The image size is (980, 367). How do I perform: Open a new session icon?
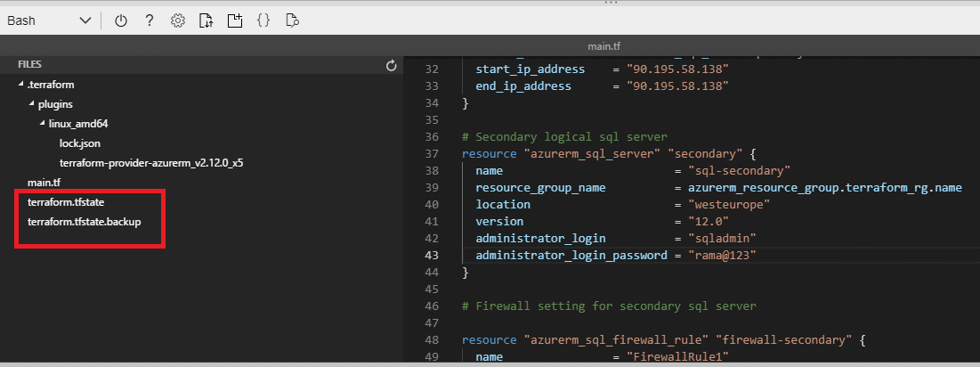pyautogui.click(x=234, y=20)
